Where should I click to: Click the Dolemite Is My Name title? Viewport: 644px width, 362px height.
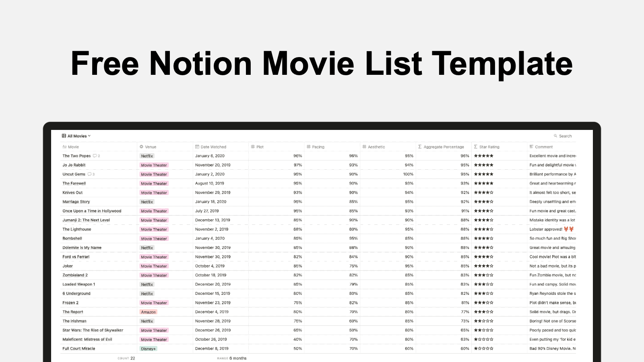(82, 248)
